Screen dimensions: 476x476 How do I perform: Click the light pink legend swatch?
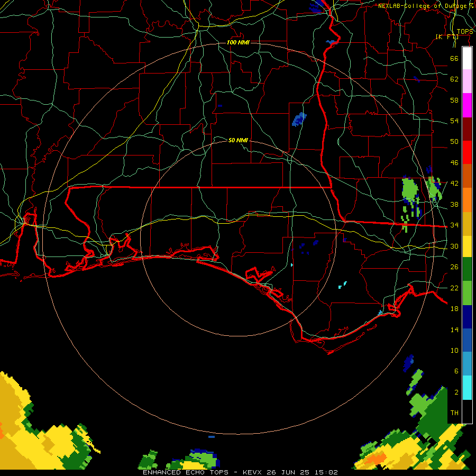tap(467, 81)
